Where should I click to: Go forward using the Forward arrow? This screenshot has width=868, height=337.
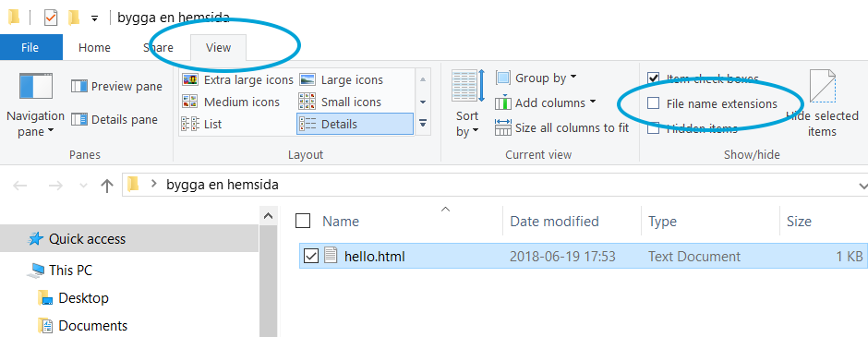coord(55,186)
